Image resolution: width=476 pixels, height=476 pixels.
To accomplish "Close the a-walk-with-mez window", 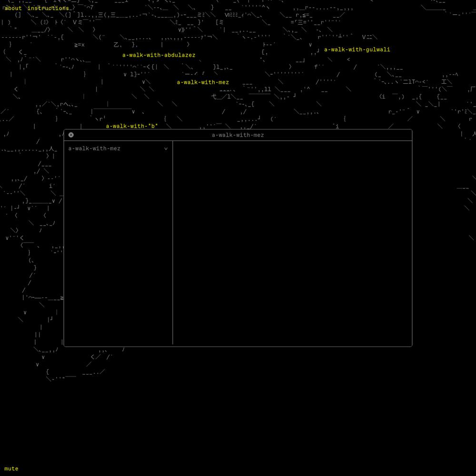I will 71,135.
